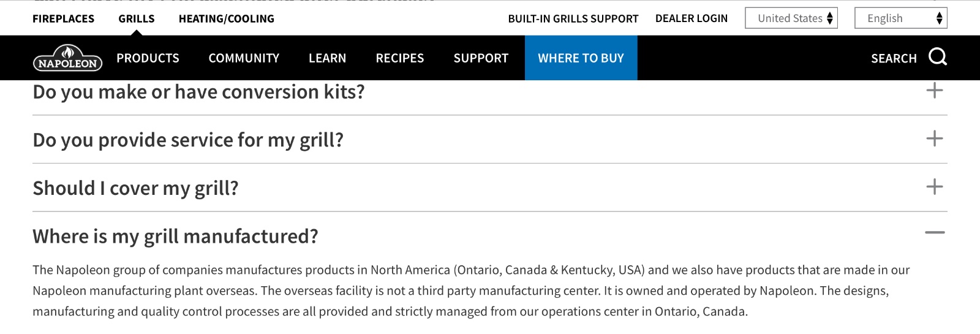Screen dimensions: 980x334
Task: Open the English language dropdown
Action: 901,18
